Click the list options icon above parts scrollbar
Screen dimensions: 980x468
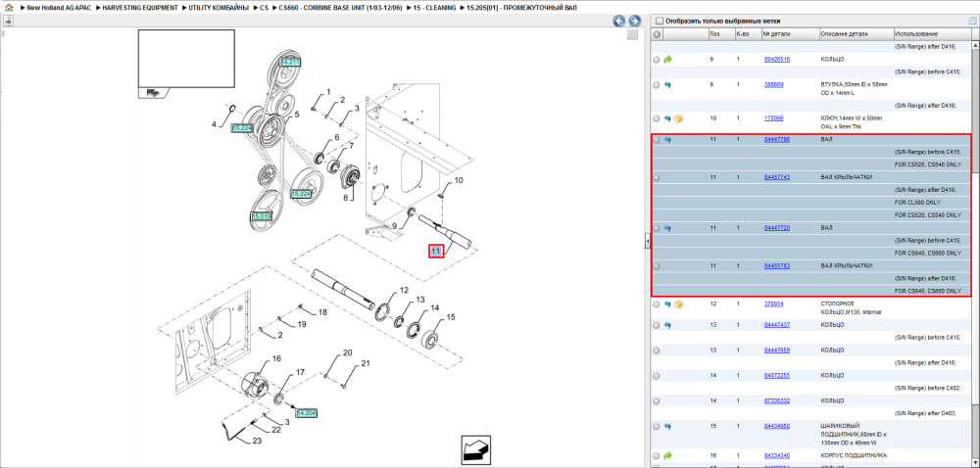[x=972, y=21]
